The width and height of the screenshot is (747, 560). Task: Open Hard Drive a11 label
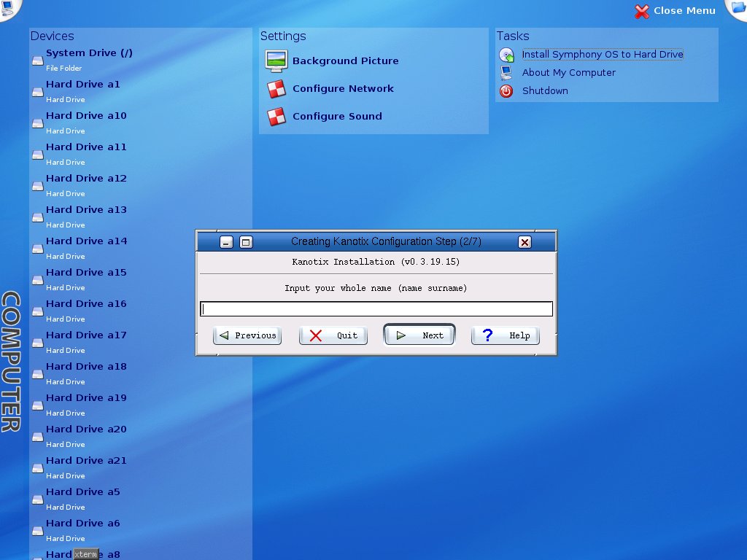pyautogui.click(x=86, y=147)
